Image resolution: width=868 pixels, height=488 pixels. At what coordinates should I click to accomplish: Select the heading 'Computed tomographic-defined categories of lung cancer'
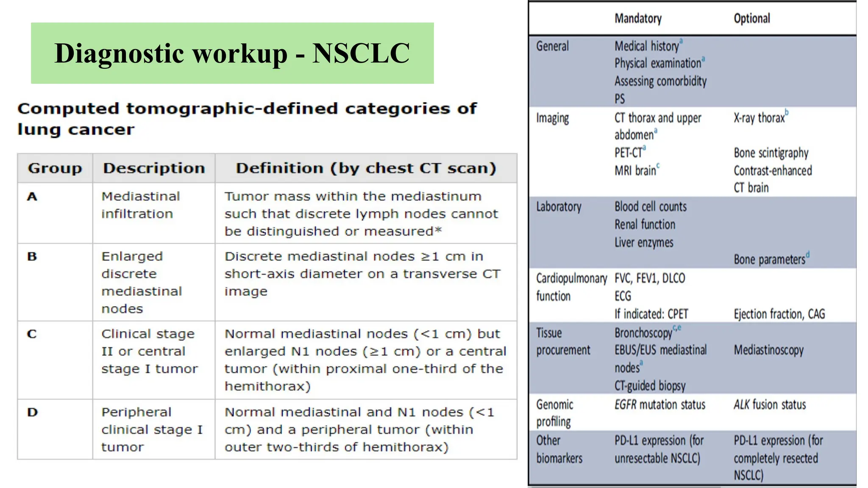click(247, 119)
